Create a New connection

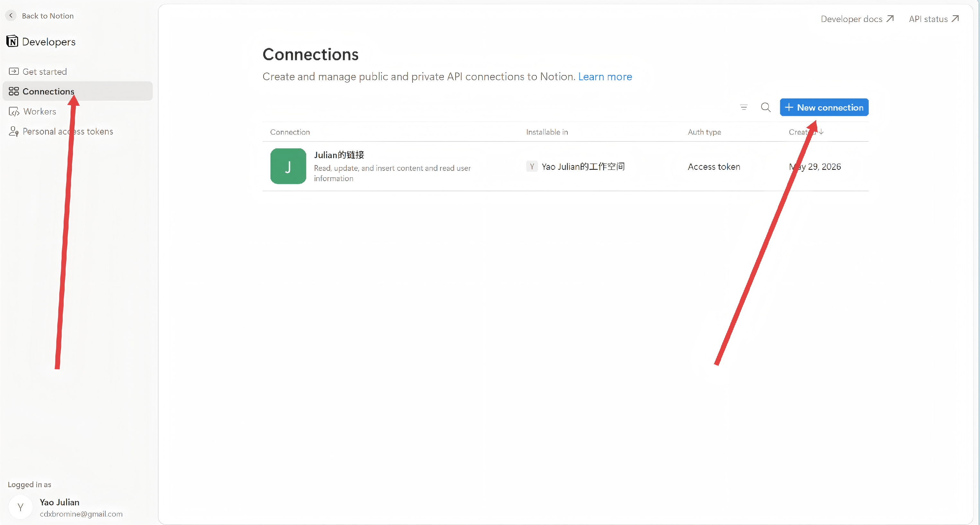pos(824,107)
